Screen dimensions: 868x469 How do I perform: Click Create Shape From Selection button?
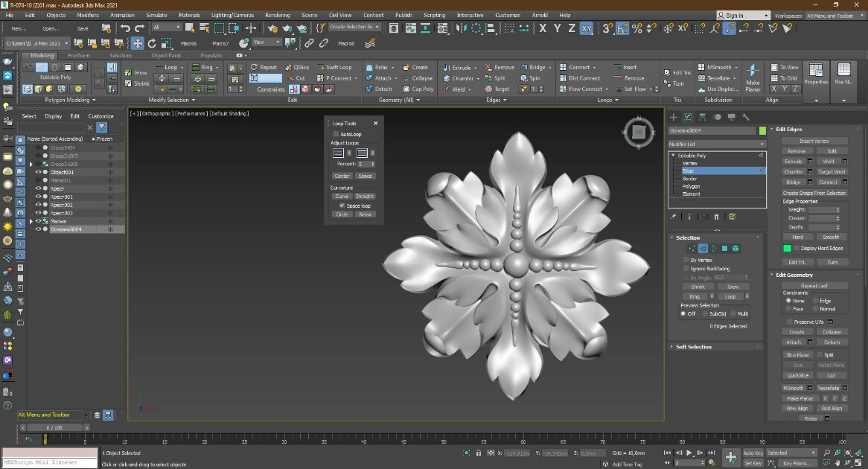[x=814, y=194]
